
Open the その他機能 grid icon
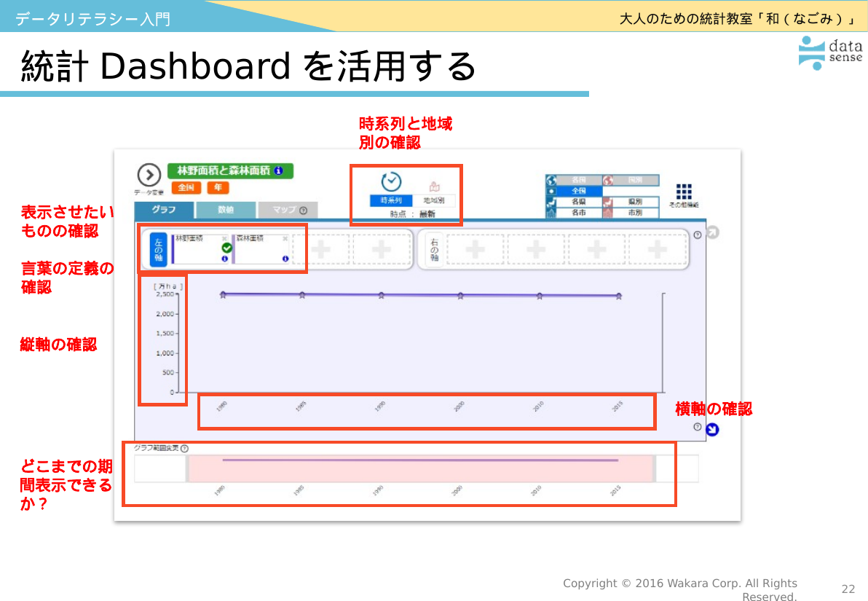(x=684, y=192)
